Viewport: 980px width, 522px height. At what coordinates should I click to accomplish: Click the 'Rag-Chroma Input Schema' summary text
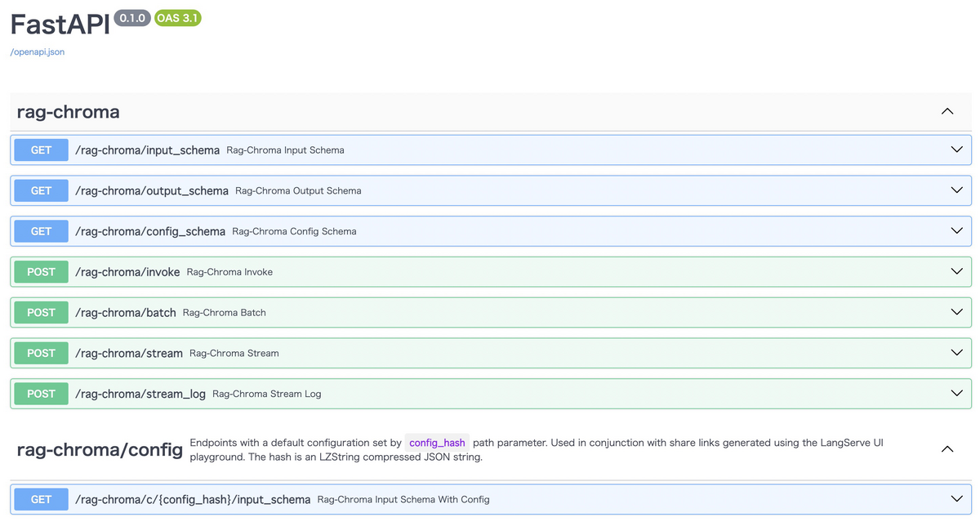[285, 150]
